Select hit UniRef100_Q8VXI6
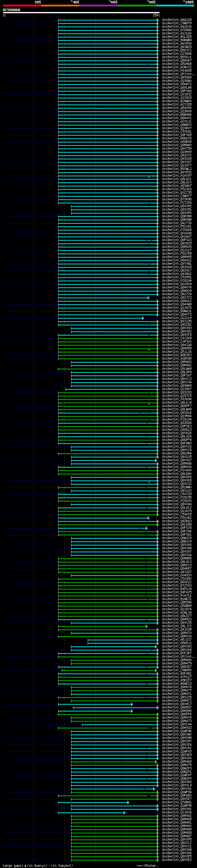Image resolution: width=197 pixels, height=868 pixels. click(177, 446)
